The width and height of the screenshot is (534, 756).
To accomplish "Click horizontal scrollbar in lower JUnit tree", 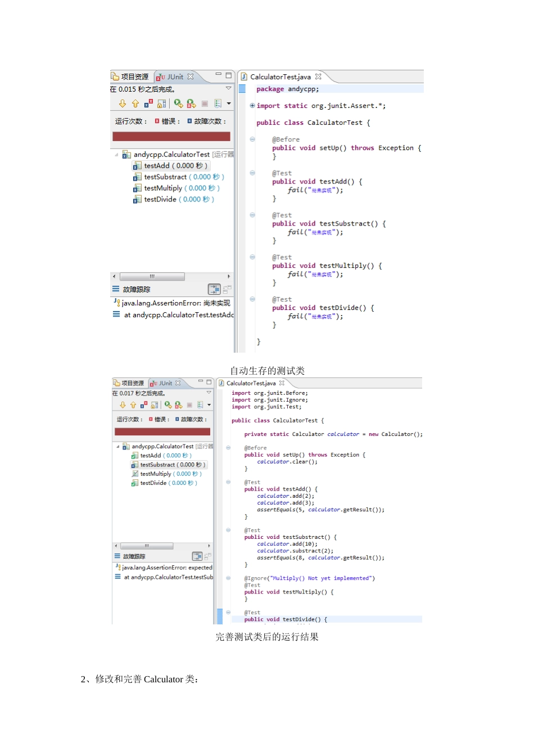I will (x=147, y=546).
